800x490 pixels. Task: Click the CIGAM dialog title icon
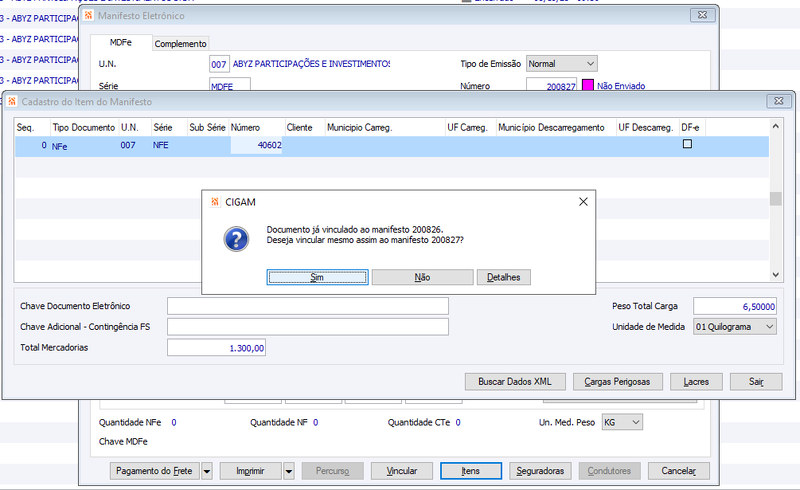point(215,202)
